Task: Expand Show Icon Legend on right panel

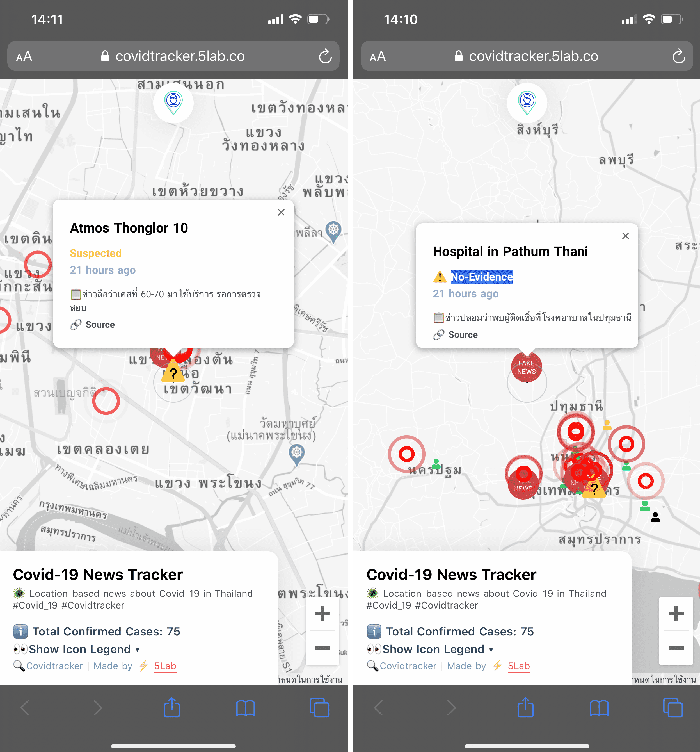Action: pyautogui.click(x=433, y=649)
